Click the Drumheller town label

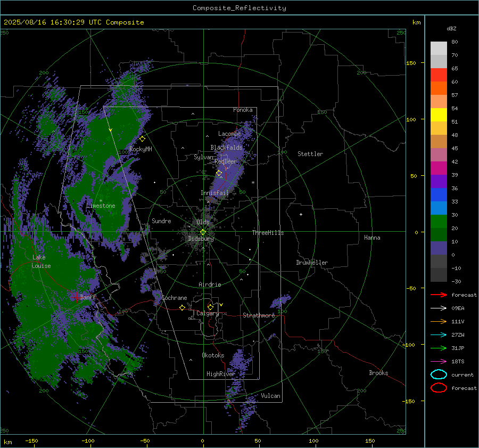point(311,263)
